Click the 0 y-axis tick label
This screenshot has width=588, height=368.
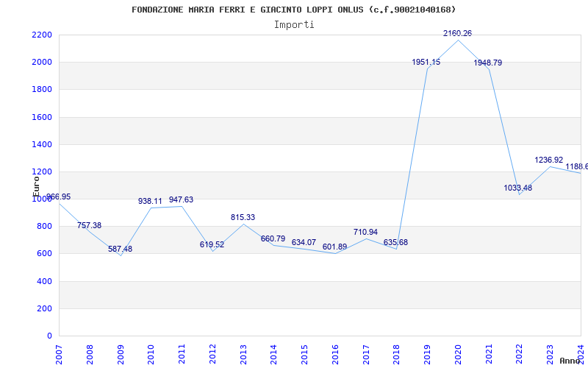[x=49, y=336]
